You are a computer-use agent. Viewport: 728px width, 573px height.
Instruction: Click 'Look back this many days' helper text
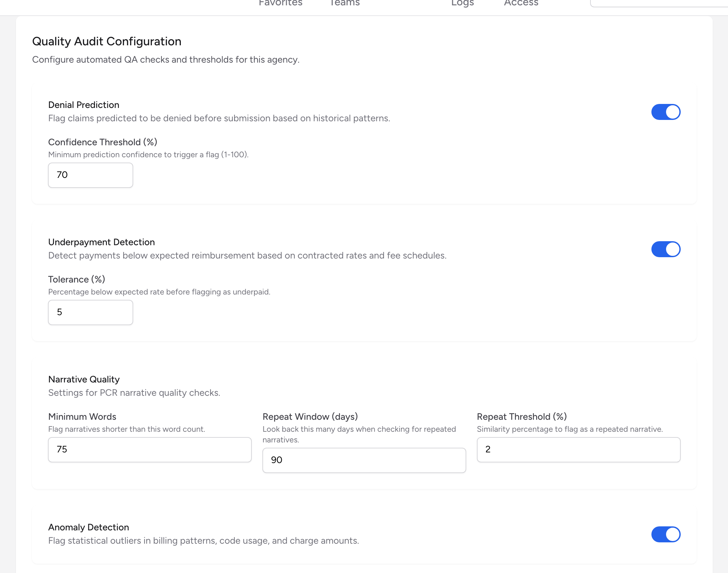(359, 434)
